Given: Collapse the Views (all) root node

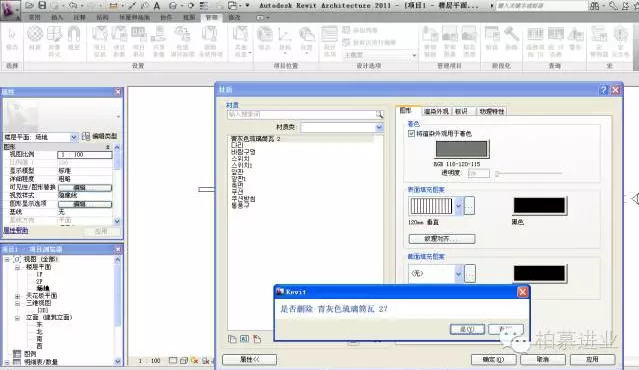Looking at the screenshot, I should (x=7, y=259).
